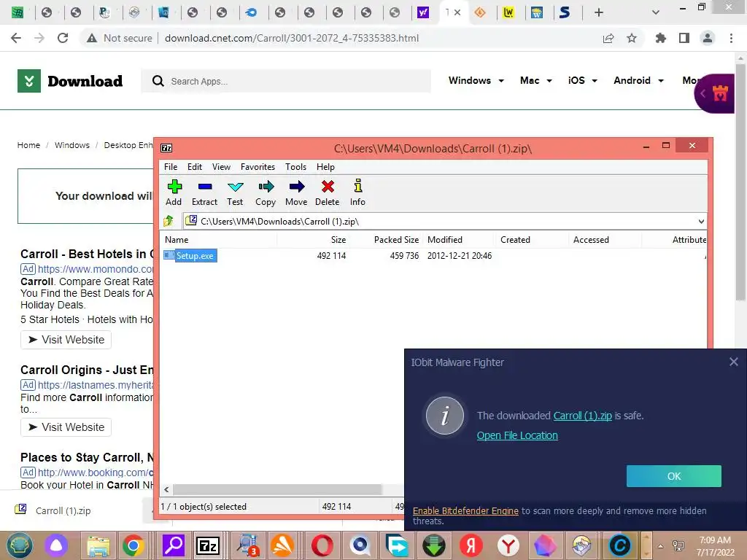The image size is (747, 560).
Task: Run the Test tool in 7-Zip
Action: pos(235,192)
